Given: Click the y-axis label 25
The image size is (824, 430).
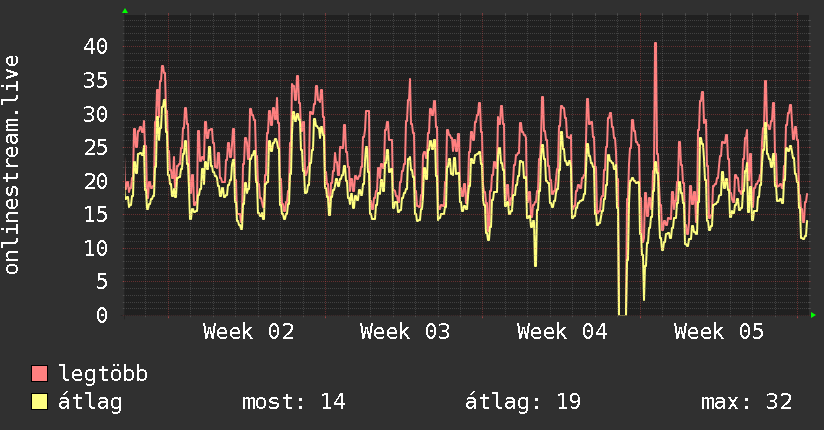Looking at the screenshot, I should click(x=96, y=147).
